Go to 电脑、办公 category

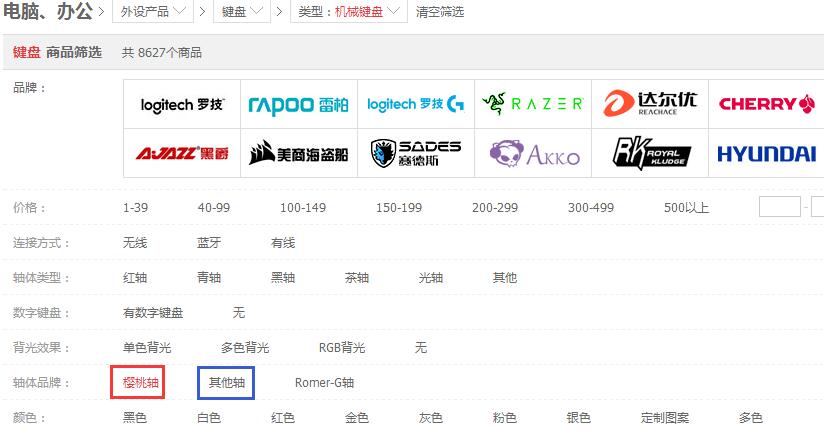(48, 11)
